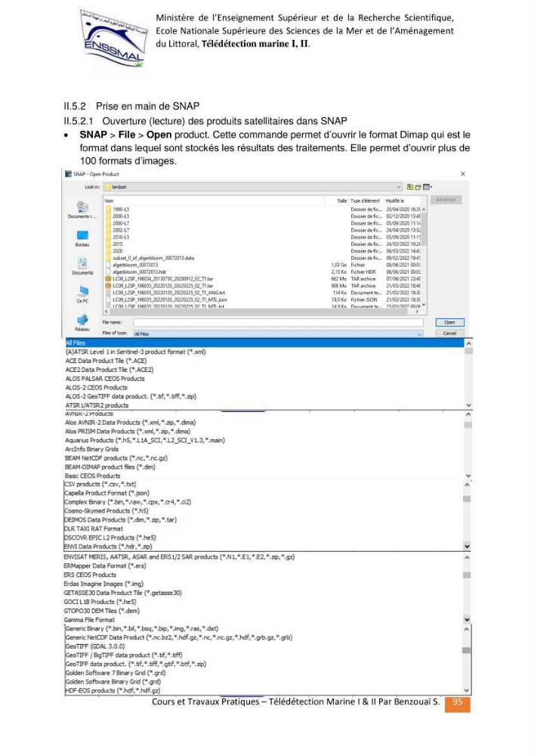Open the Documents récents shortcut icon
This screenshot has width=534, height=756.
82,207
